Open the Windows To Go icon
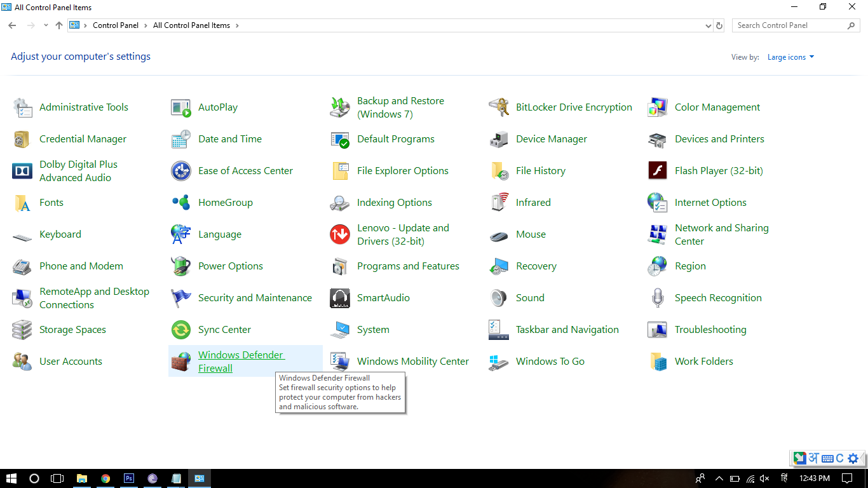The image size is (868, 488). pos(499,362)
